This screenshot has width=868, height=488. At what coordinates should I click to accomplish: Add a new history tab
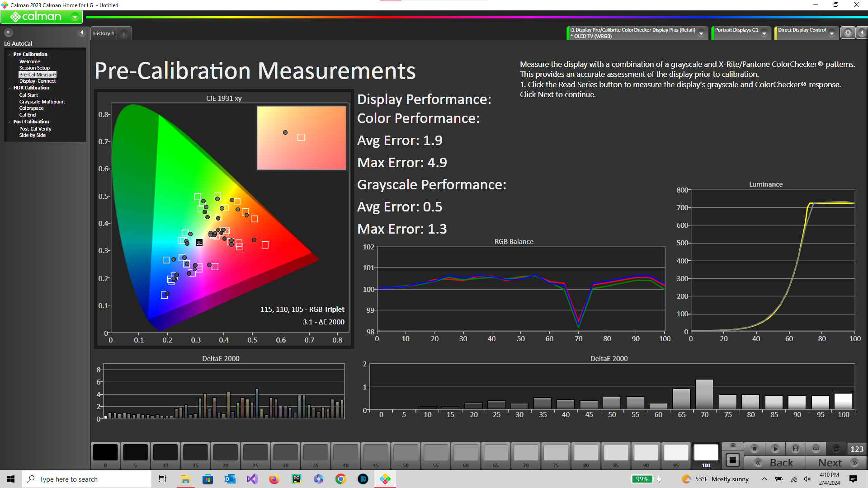click(124, 34)
